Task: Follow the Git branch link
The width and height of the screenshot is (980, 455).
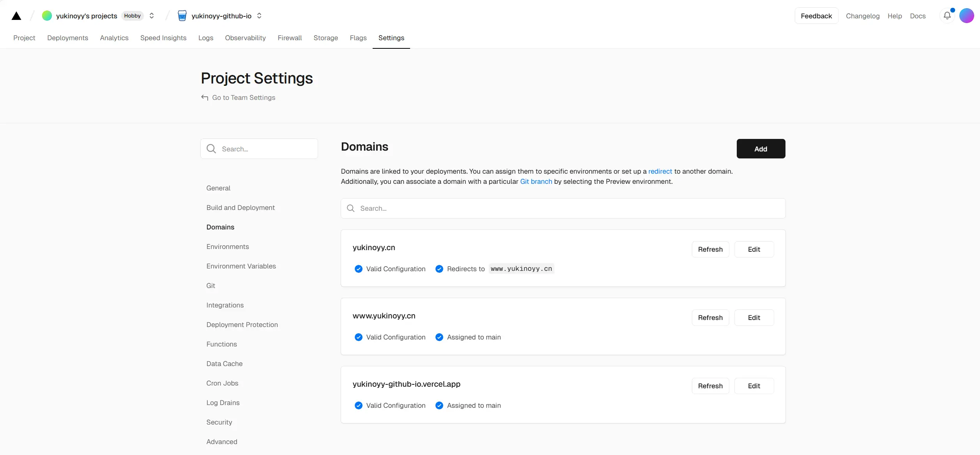Action: pos(536,181)
